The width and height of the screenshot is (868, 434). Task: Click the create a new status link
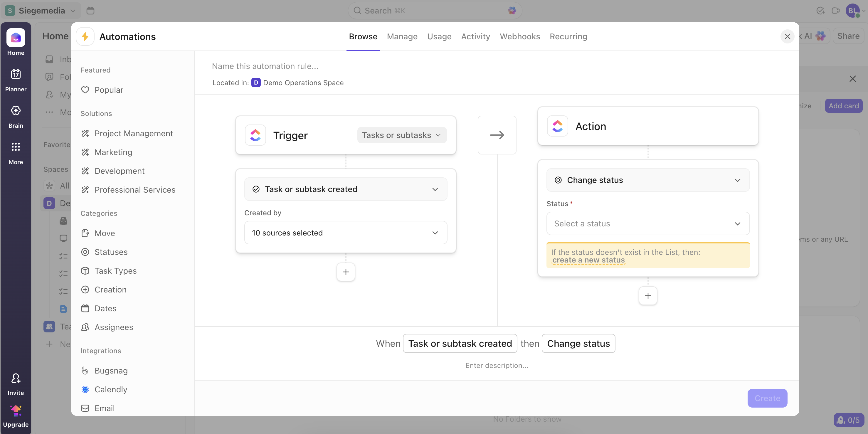(588, 260)
